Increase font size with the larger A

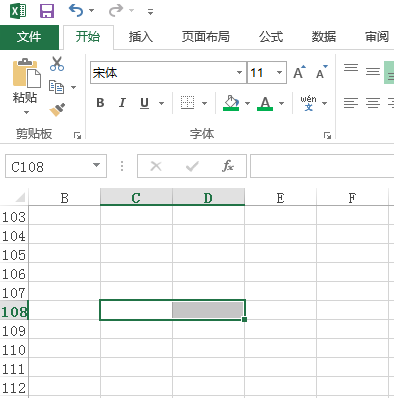(299, 72)
